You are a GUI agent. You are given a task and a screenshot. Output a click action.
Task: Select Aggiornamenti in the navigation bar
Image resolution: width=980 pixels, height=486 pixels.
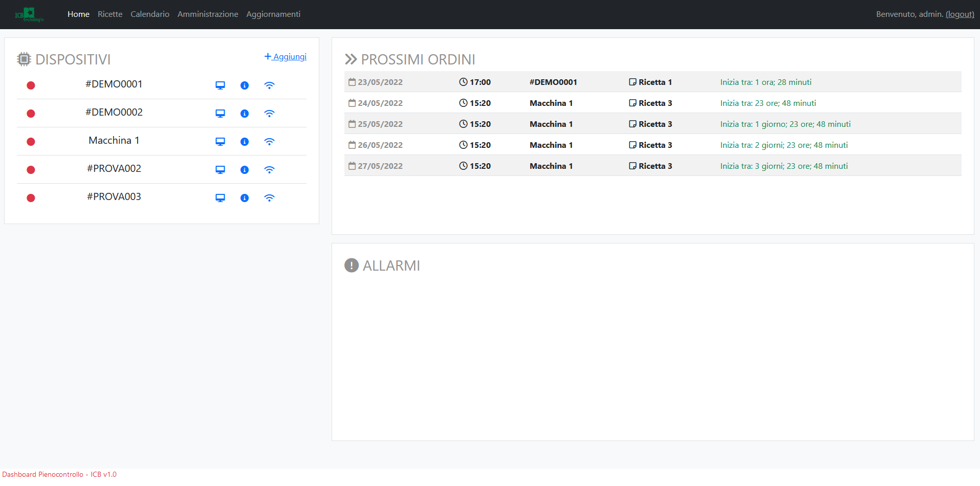click(x=273, y=14)
